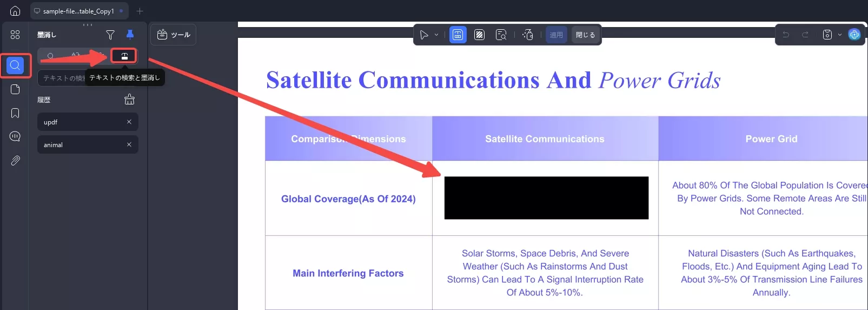Select 'animal' history entry

(x=88, y=144)
